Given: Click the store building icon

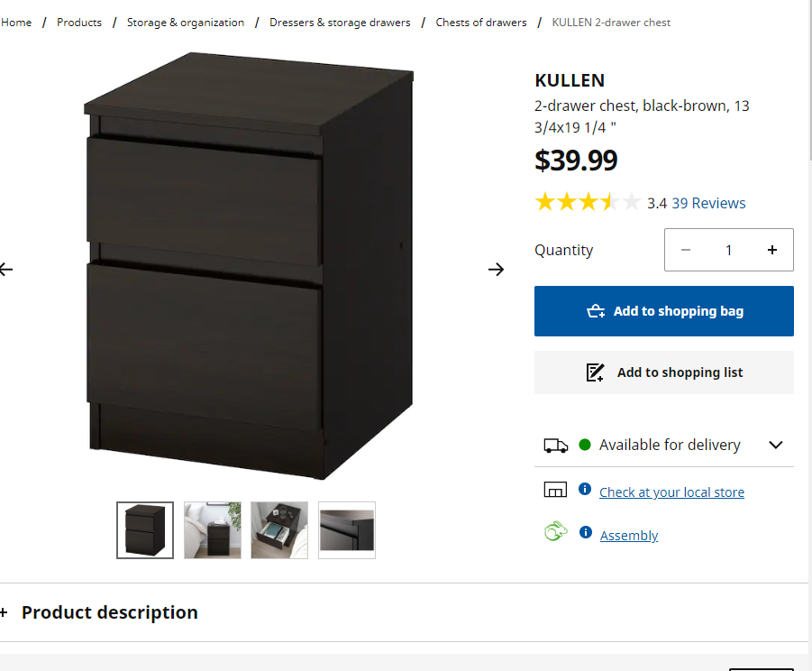Looking at the screenshot, I should point(555,490).
